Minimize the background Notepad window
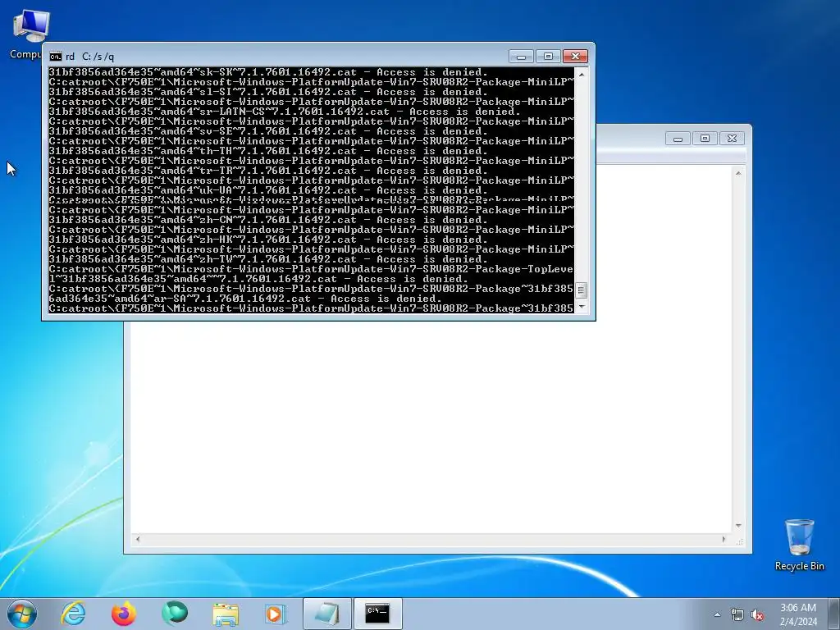Image resolution: width=840 pixels, height=630 pixels. point(678,139)
